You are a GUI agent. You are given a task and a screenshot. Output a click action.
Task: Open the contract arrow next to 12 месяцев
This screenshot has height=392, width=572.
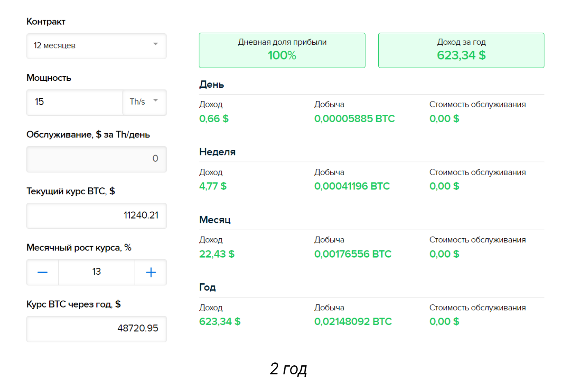click(x=156, y=44)
